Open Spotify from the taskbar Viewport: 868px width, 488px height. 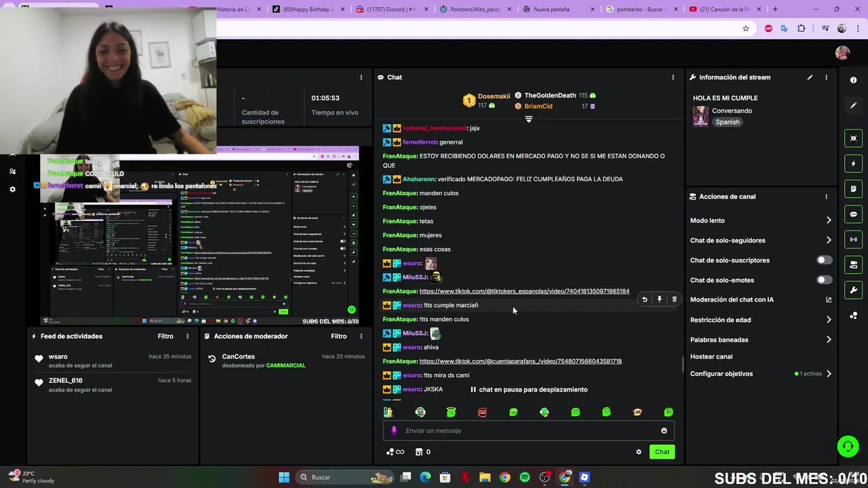coord(525,477)
